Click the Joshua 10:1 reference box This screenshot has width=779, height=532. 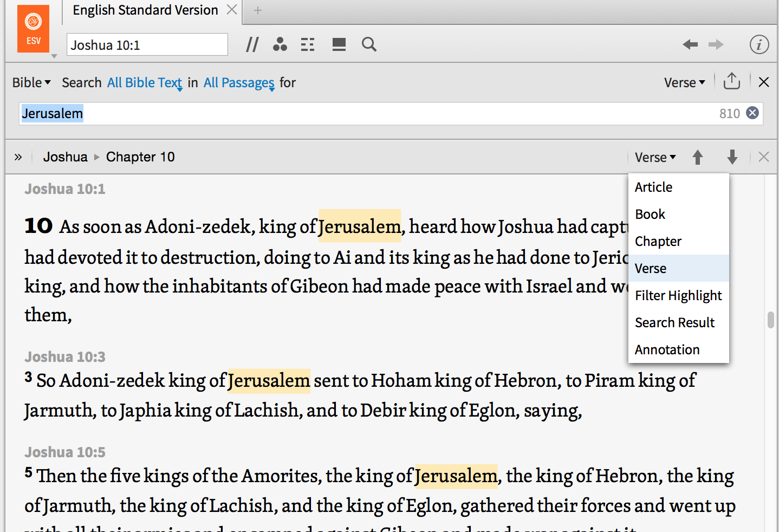[x=147, y=44]
